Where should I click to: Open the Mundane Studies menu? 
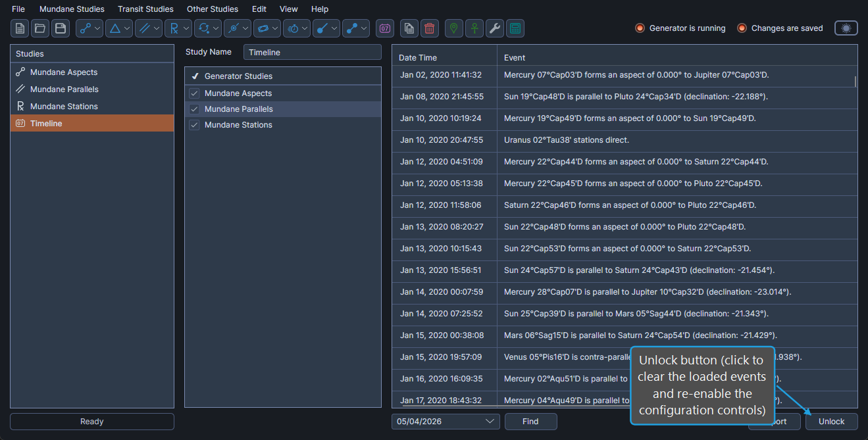[x=72, y=9]
